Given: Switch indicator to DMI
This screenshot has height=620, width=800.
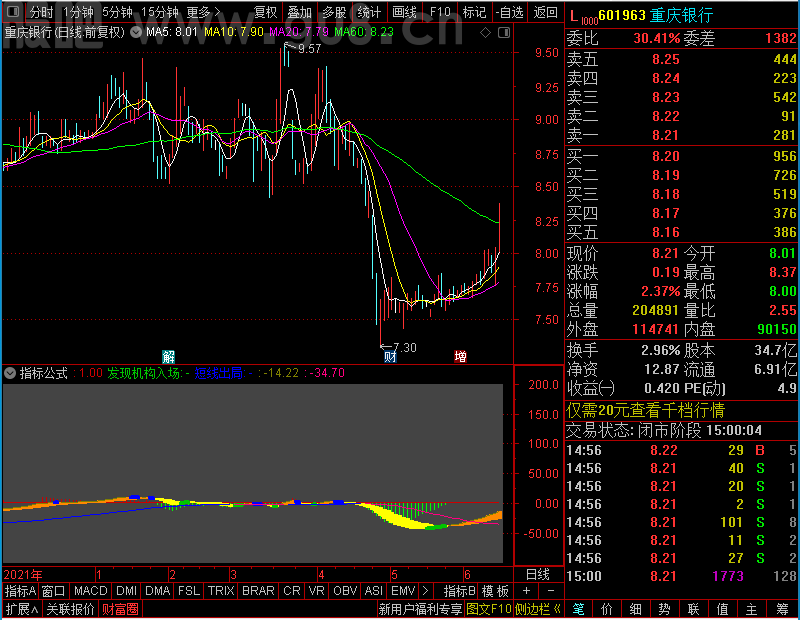Looking at the screenshot, I should 126,591.
